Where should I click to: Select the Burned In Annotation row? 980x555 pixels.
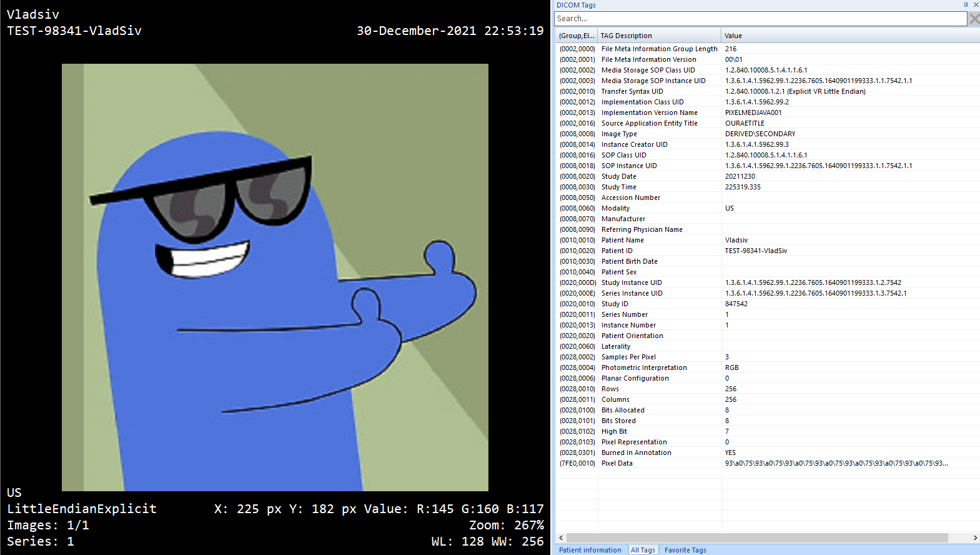point(768,452)
